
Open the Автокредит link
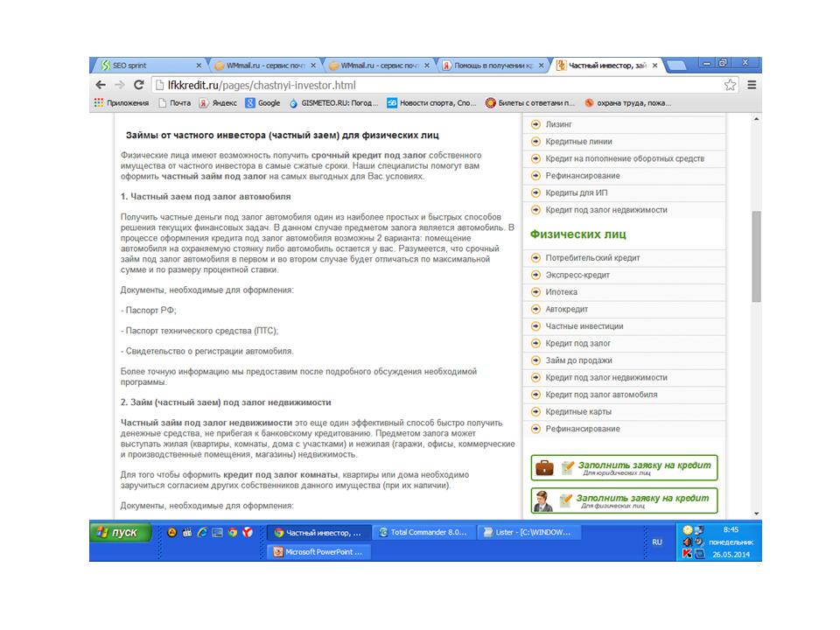click(567, 309)
